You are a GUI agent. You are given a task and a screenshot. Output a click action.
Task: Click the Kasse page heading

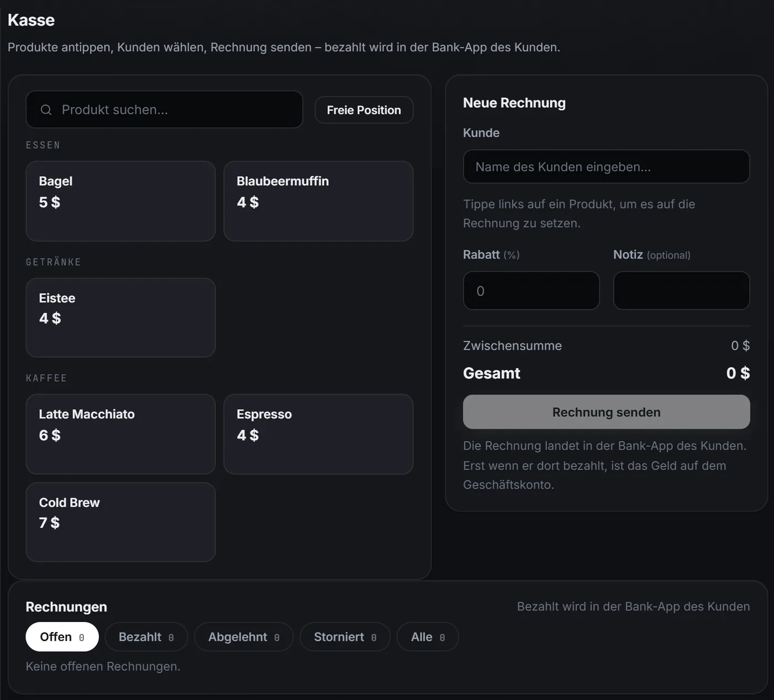tap(32, 20)
